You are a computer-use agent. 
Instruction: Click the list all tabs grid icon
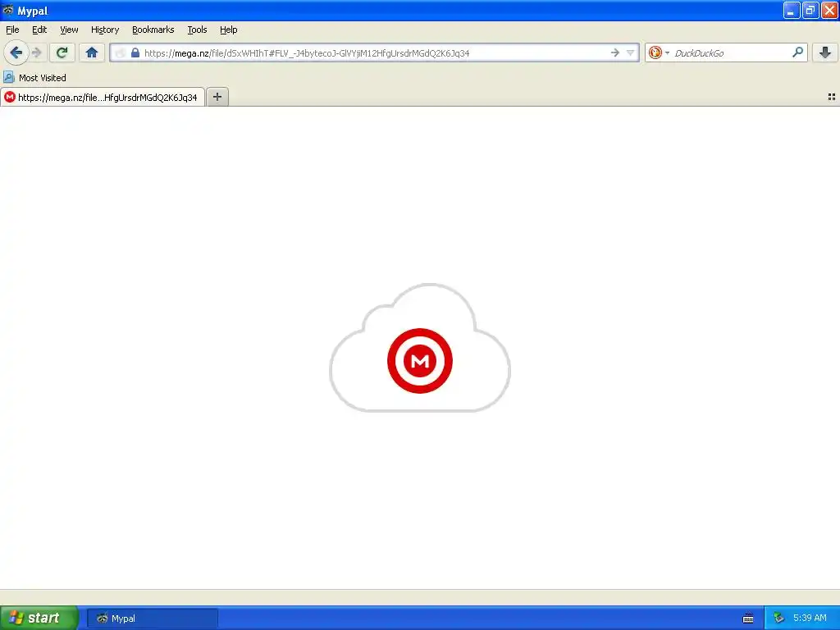(832, 97)
